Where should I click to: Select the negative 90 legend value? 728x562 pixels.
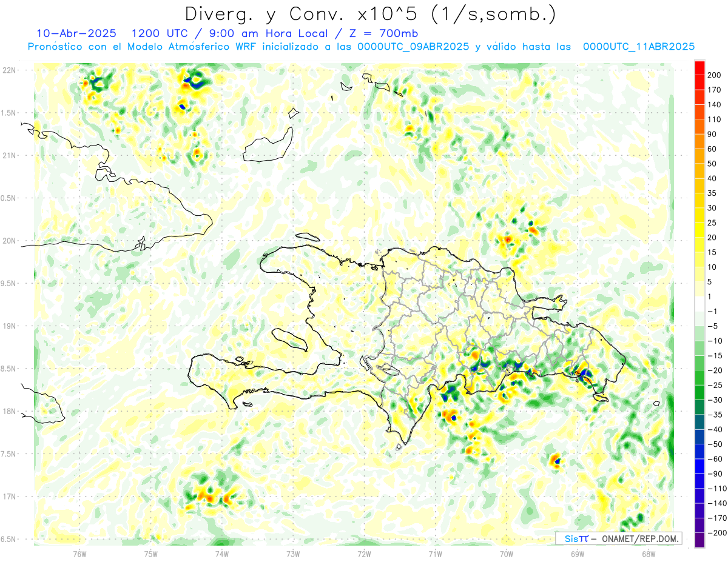click(714, 474)
